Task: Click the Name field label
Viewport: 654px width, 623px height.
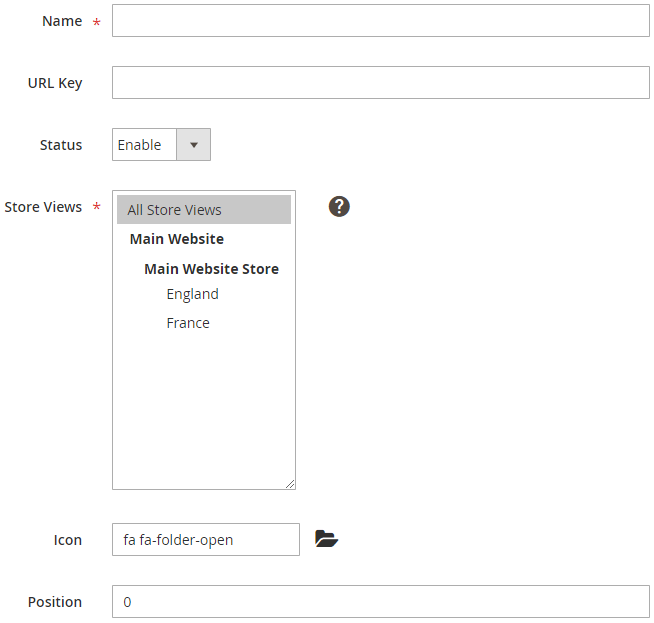Action: point(62,21)
